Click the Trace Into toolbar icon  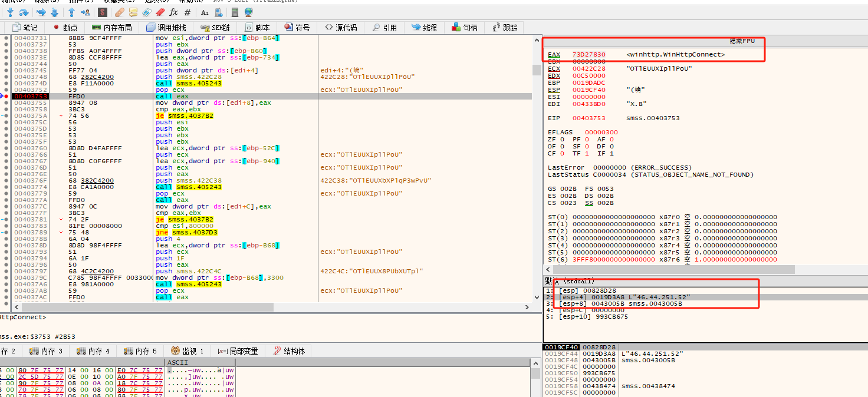click(41, 12)
